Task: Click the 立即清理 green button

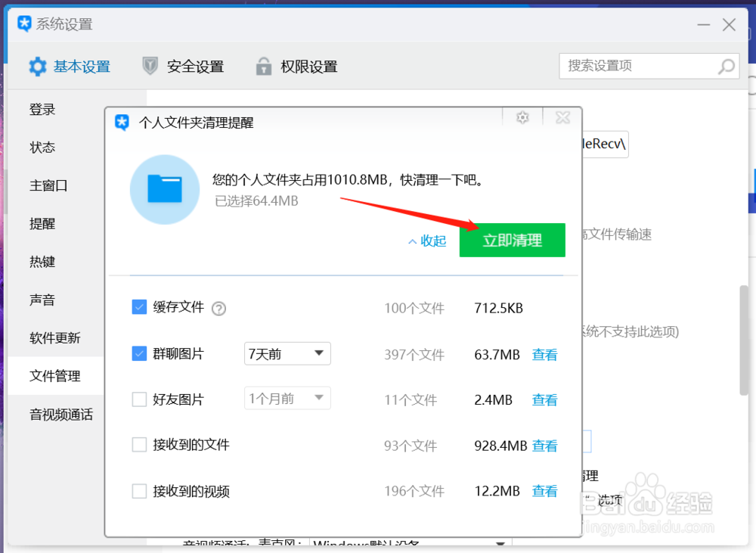Action: [513, 240]
